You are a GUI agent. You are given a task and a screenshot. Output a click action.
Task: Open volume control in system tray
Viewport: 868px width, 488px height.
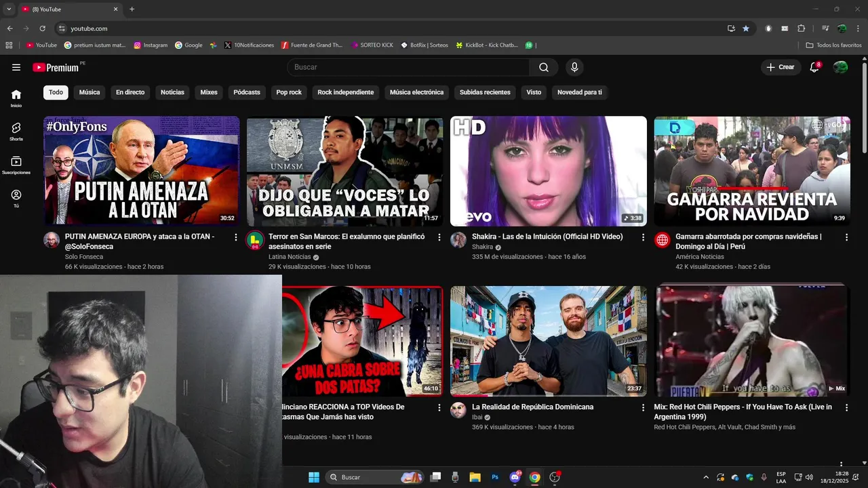click(808, 477)
